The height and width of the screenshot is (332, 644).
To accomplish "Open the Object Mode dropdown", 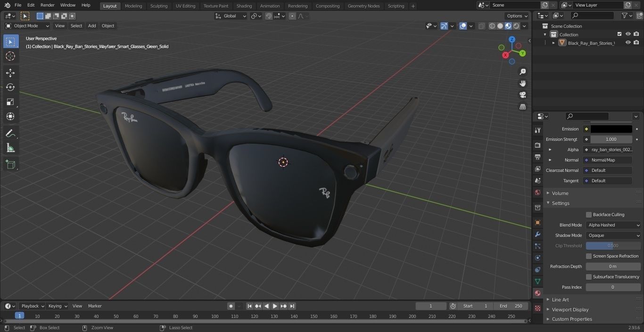I will point(27,26).
